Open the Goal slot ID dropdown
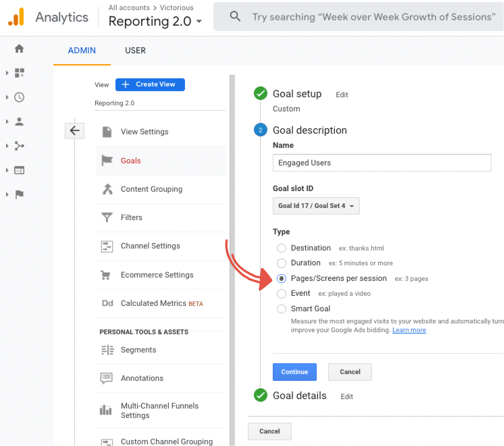This screenshot has height=446, width=504. [x=316, y=206]
